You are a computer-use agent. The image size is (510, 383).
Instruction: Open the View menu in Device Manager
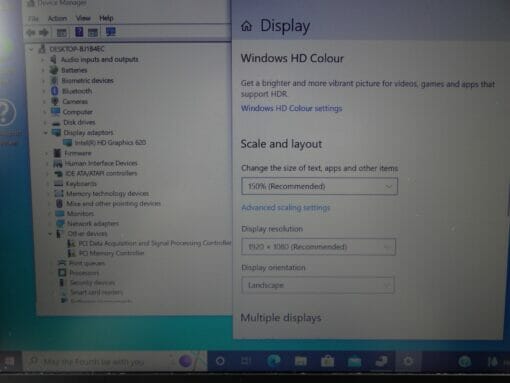83,18
